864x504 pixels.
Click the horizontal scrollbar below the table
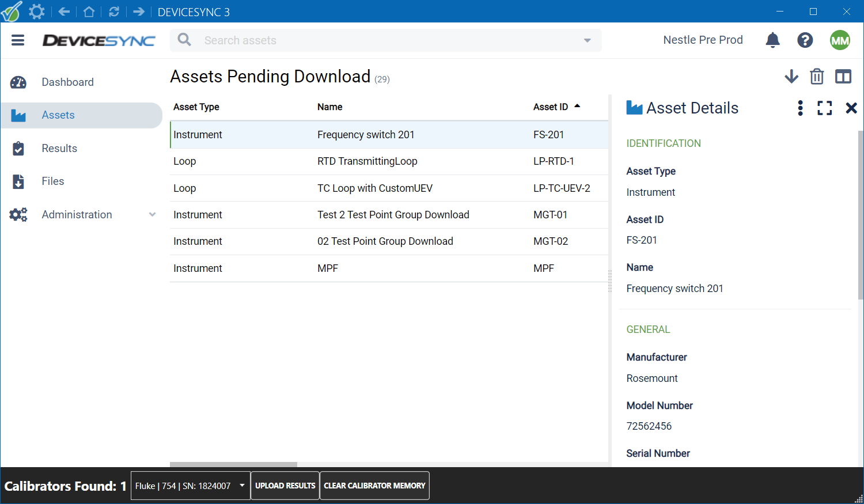[233, 464]
